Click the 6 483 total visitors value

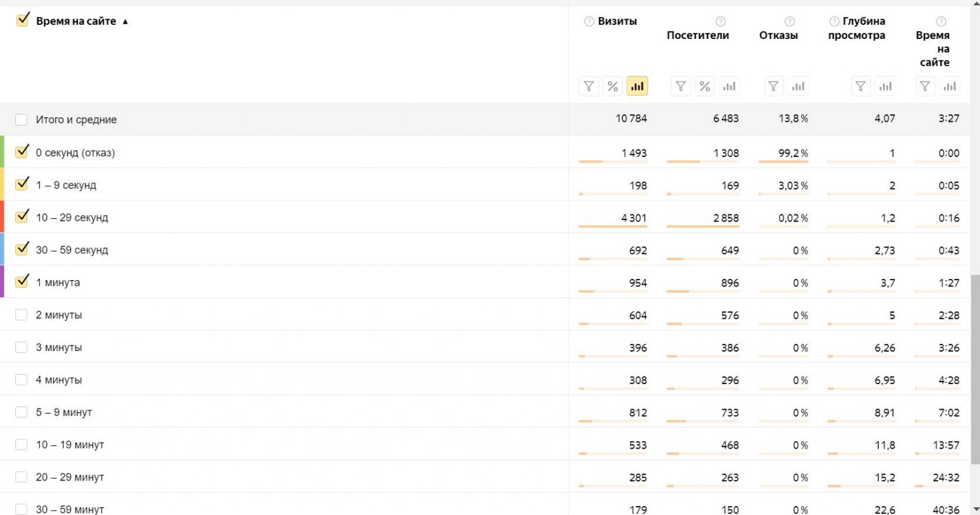(726, 119)
